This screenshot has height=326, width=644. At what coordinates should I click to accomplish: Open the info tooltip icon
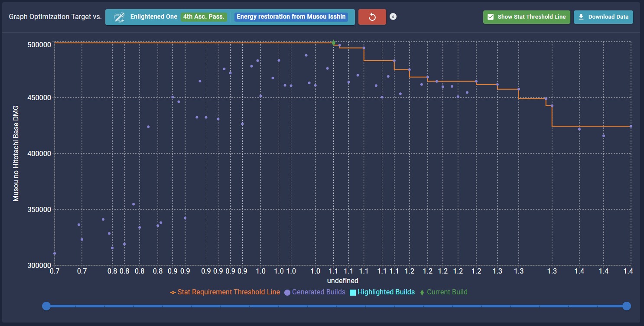pyautogui.click(x=393, y=16)
